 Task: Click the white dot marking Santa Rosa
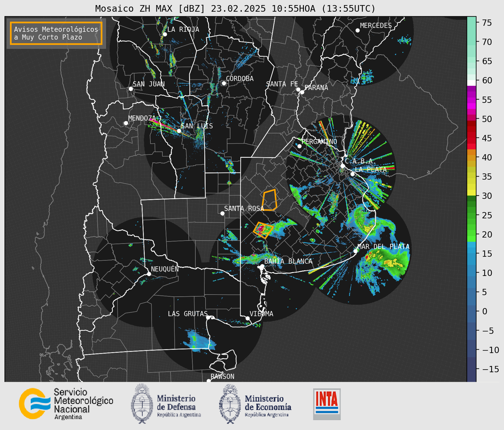pyautogui.click(x=222, y=213)
